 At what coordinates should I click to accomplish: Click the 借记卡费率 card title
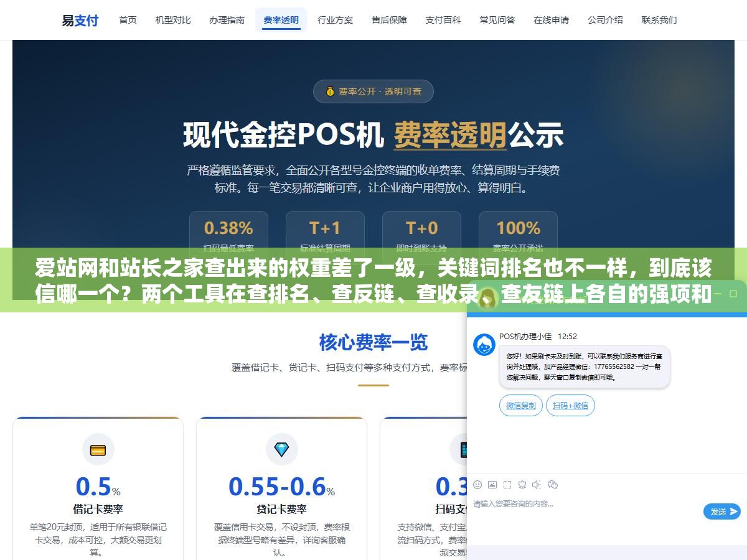point(98,509)
